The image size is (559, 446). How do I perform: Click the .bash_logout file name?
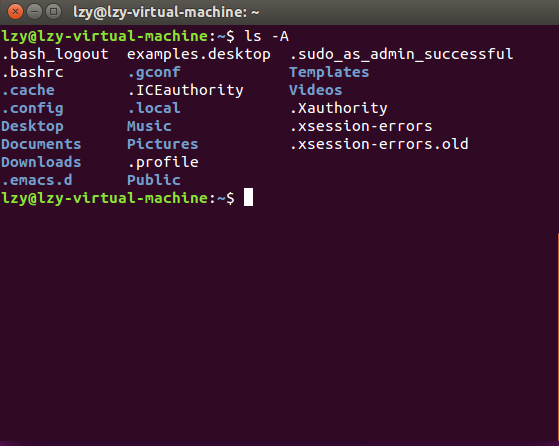click(55, 54)
